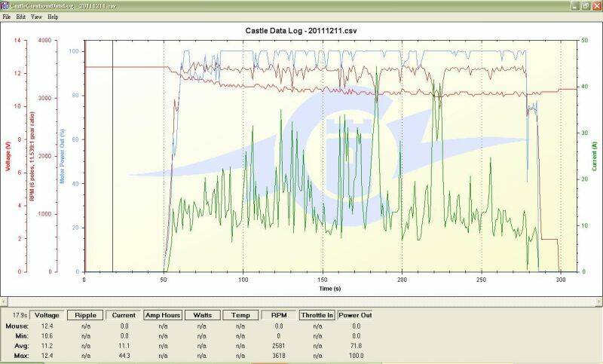Toggle the Voltage data series button

click(x=47, y=316)
